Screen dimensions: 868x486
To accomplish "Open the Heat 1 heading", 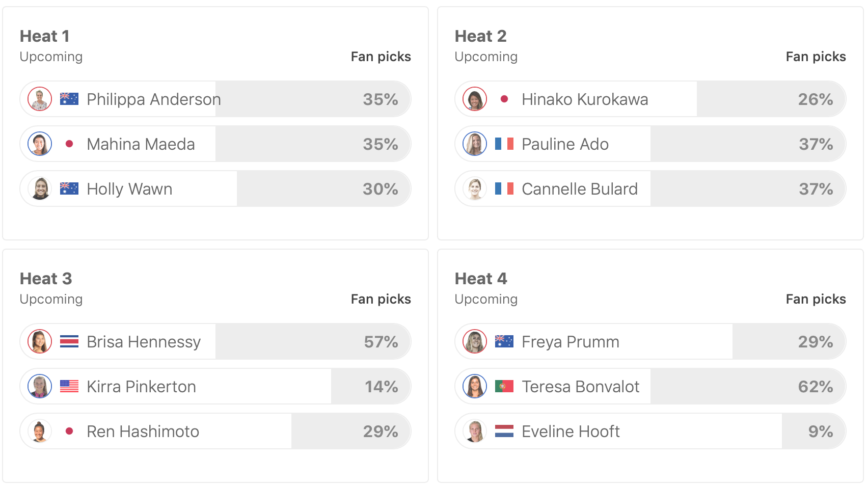I will click(45, 36).
